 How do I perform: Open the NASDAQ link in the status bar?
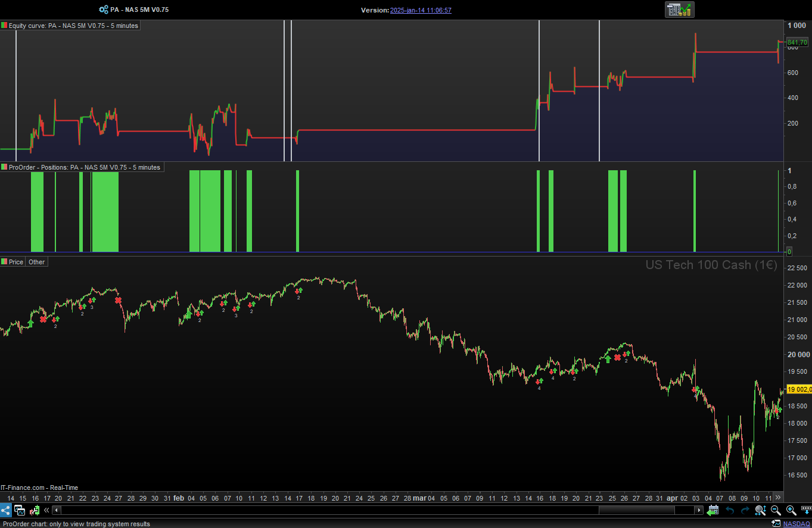[797, 524]
